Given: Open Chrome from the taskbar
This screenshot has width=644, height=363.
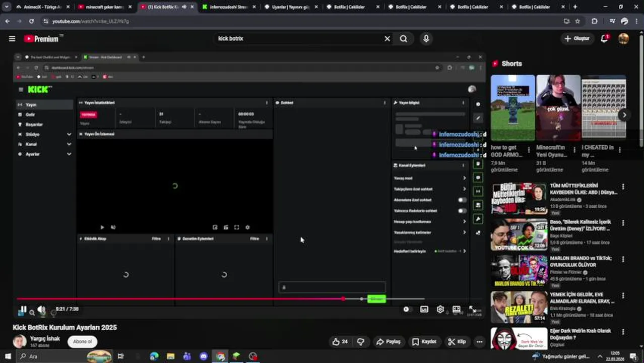Looking at the screenshot, I should click(220, 356).
